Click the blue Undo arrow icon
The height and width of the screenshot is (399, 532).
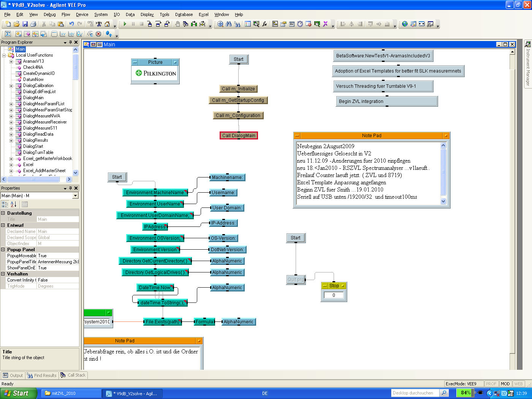coord(71,24)
